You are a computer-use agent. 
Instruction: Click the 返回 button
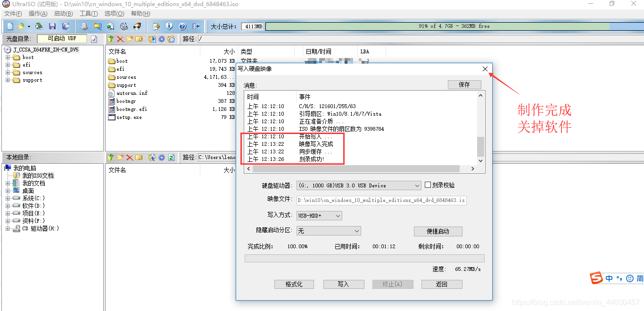[x=442, y=284]
